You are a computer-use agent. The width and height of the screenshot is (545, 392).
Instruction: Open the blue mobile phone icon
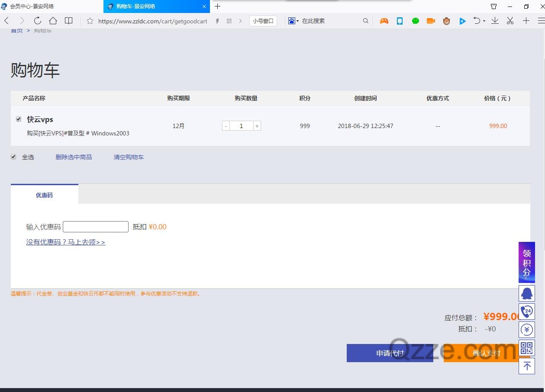click(400, 21)
